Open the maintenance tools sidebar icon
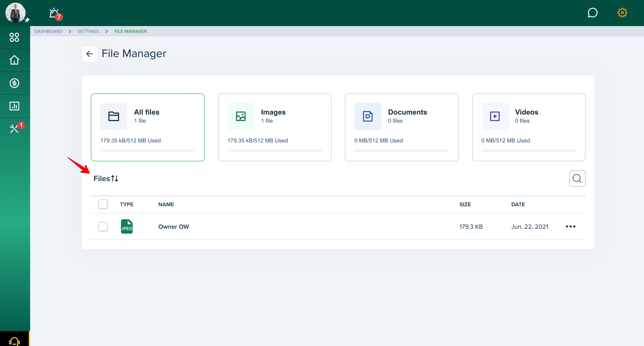Image resolution: width=644 pixels, height=346 pixels. pyautogui.click(x=14, y=129)
